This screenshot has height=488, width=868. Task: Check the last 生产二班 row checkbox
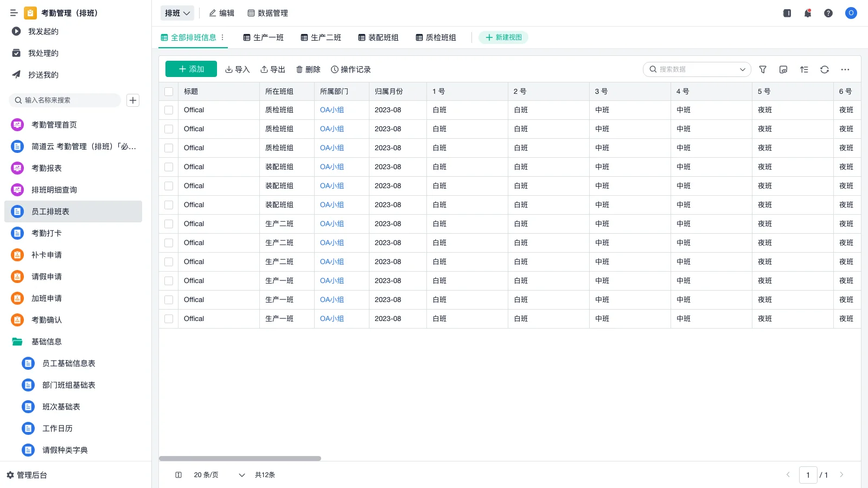(169, 262)
